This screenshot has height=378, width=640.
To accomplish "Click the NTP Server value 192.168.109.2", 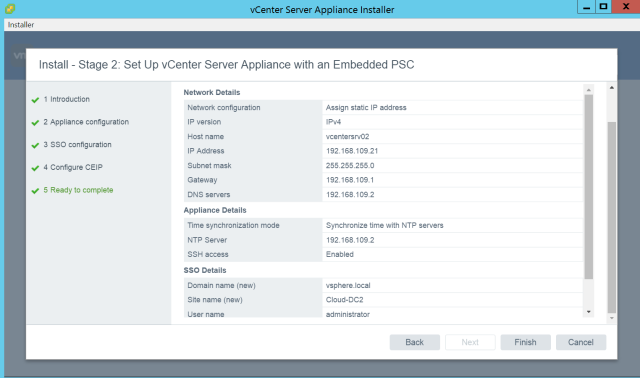I will [350, 240].
